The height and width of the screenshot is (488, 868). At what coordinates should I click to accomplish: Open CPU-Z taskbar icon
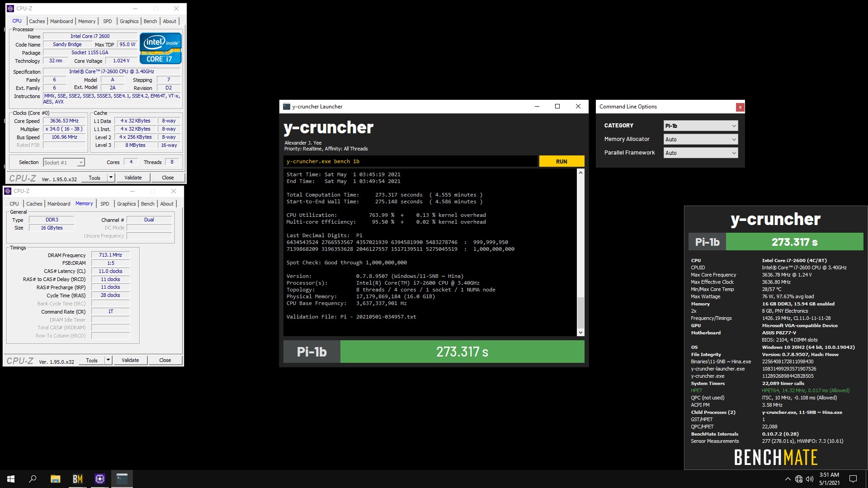100,479
